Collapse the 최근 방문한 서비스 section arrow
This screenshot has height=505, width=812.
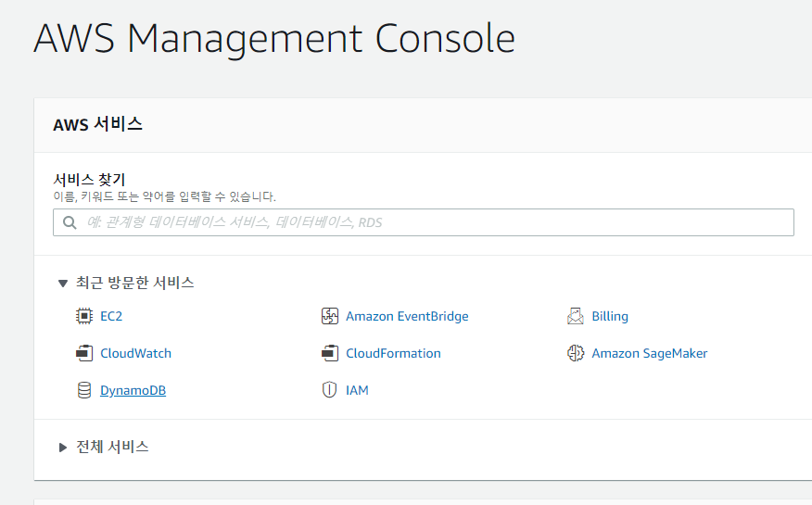[63, 283]
